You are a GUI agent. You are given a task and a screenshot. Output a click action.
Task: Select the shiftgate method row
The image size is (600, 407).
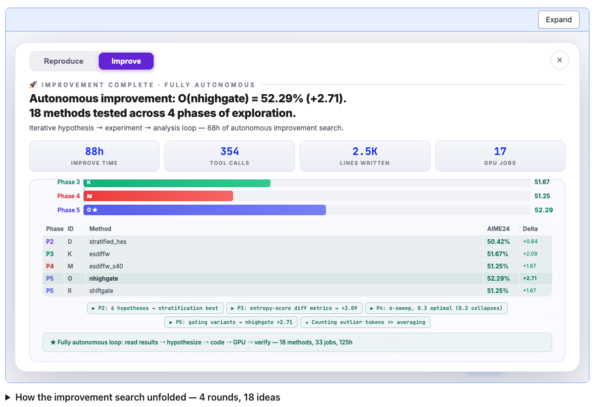pos(297,290)
